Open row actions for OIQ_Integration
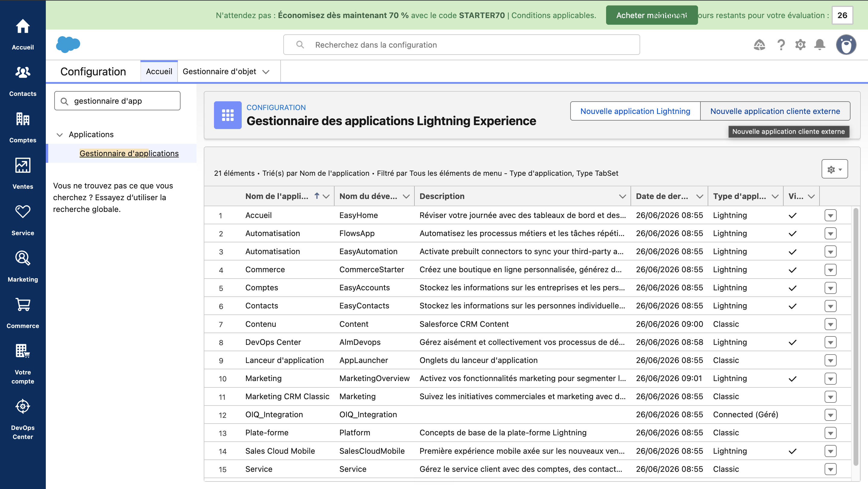Screen dimensions: 868x489 (830, 415)
